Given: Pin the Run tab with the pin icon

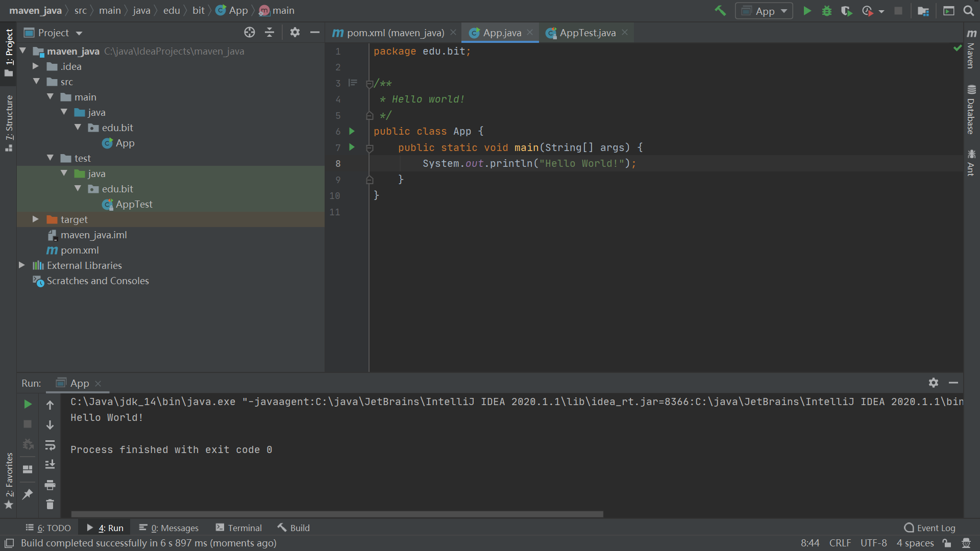Looking at the screenshot, I should 28,494.
